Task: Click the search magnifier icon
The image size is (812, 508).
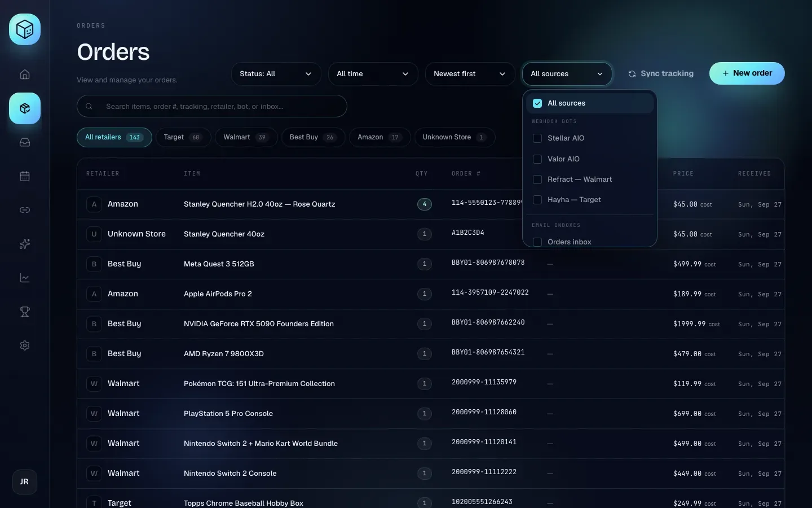Action: pos(89,106)
